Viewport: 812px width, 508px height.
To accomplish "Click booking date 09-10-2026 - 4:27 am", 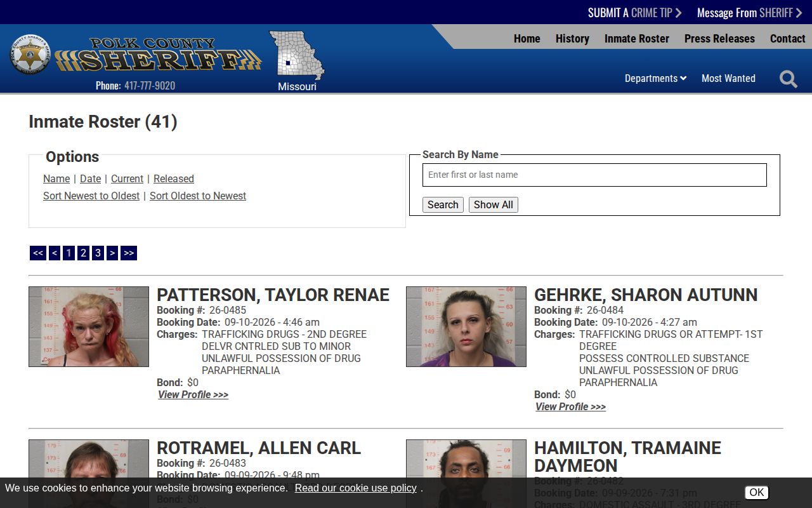I will 650,323.
